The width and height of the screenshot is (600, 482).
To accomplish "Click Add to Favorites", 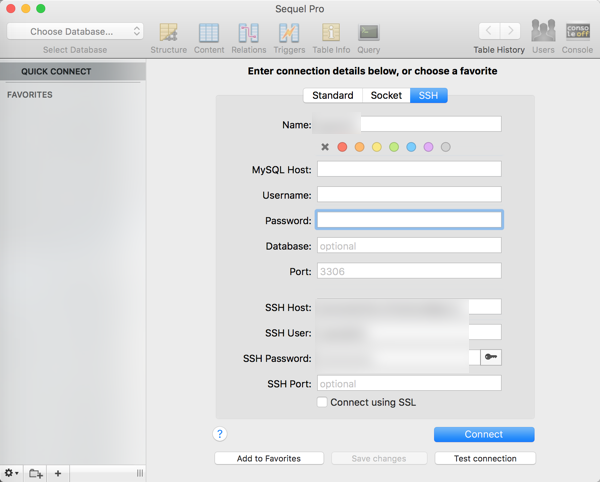I will point(269,458).
